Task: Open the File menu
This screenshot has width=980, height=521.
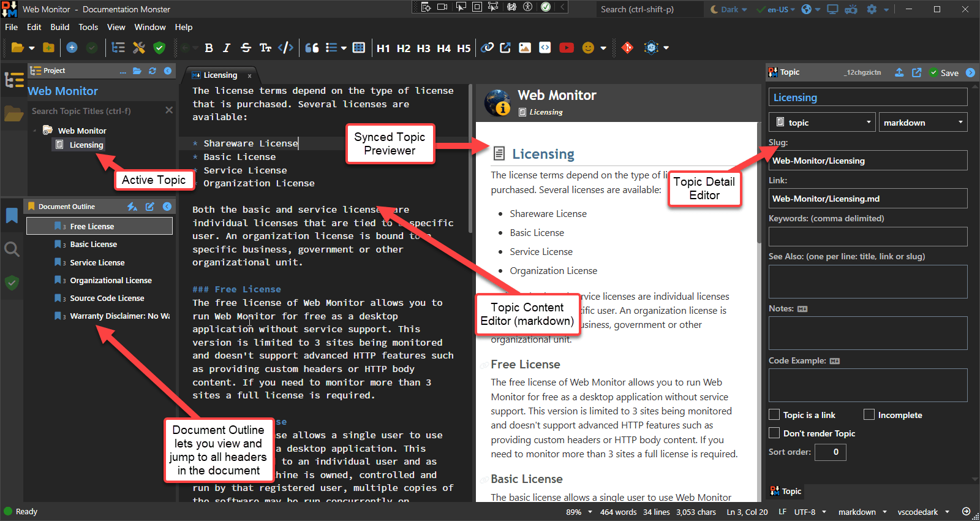Action: tap(12, 27)
